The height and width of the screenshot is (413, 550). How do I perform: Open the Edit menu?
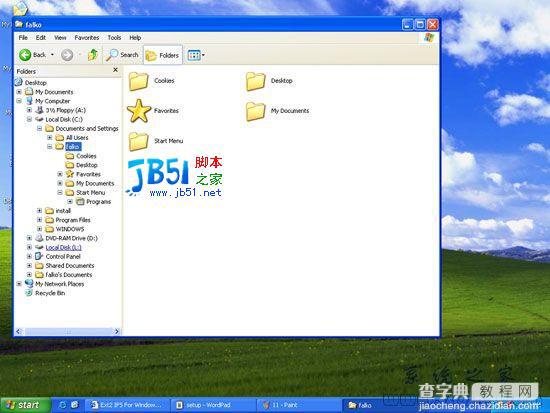(x=41, y=38)
